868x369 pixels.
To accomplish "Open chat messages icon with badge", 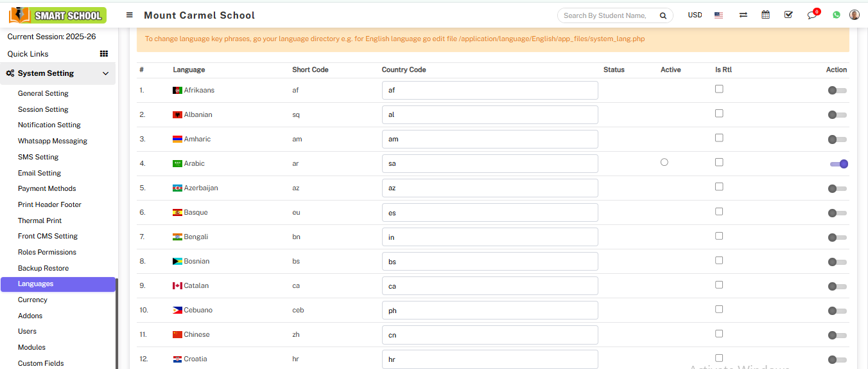I will [x=812, y=15].
